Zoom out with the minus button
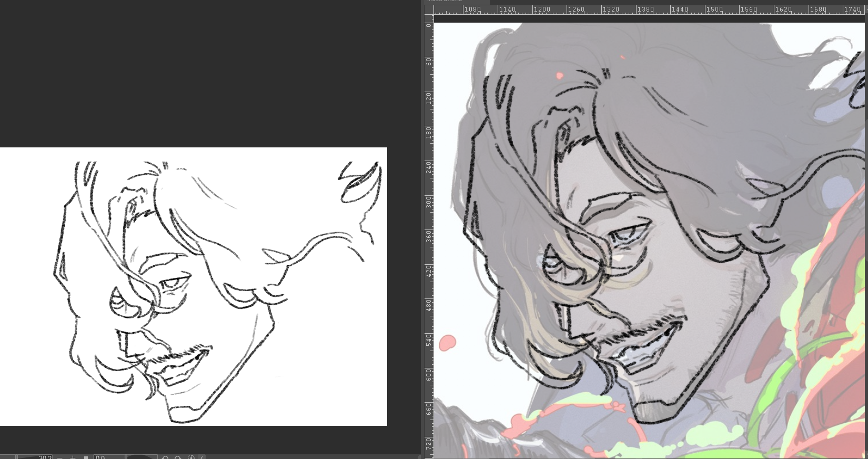868x459 pixels. click(x=59, y=457)
